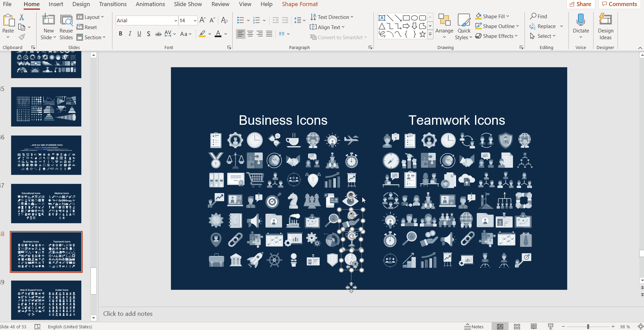Select the Educational Icons slide thumbnail
This screenshot has width=644, height=330.
click(46, 204)
